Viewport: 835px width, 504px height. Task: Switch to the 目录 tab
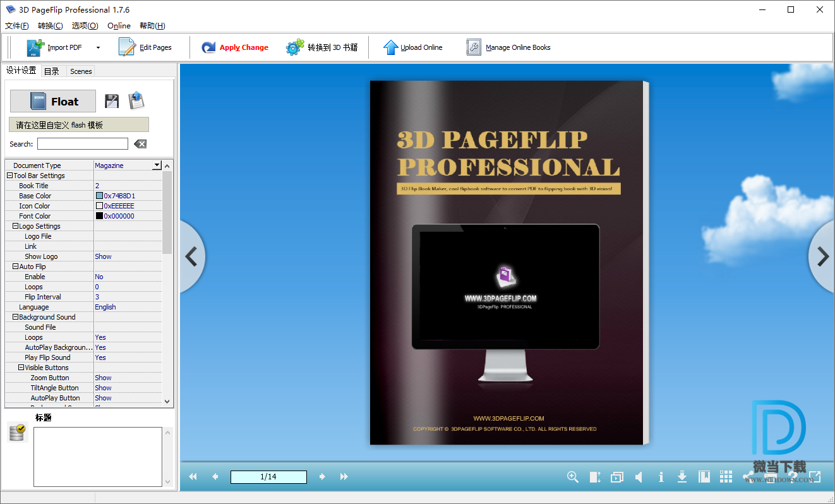tap(52, 71)
